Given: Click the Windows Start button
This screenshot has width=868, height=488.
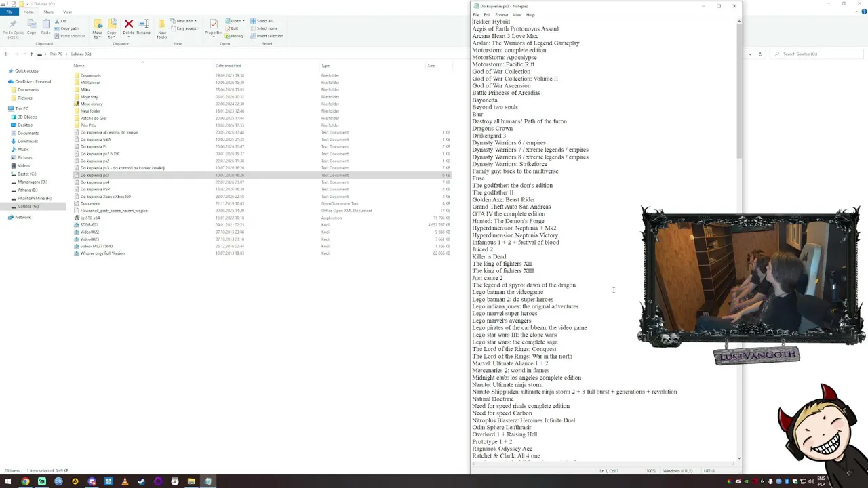Looking at the screenshot, I should coord(8,481).
